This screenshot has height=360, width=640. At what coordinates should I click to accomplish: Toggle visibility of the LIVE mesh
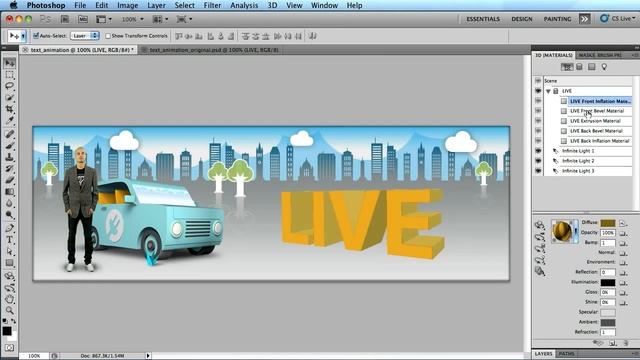click(538, 91)
